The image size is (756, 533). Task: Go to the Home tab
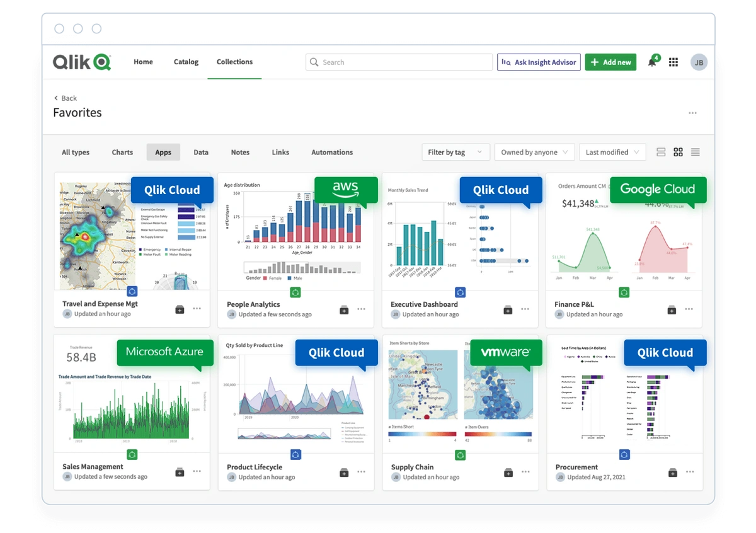[143, 62]
